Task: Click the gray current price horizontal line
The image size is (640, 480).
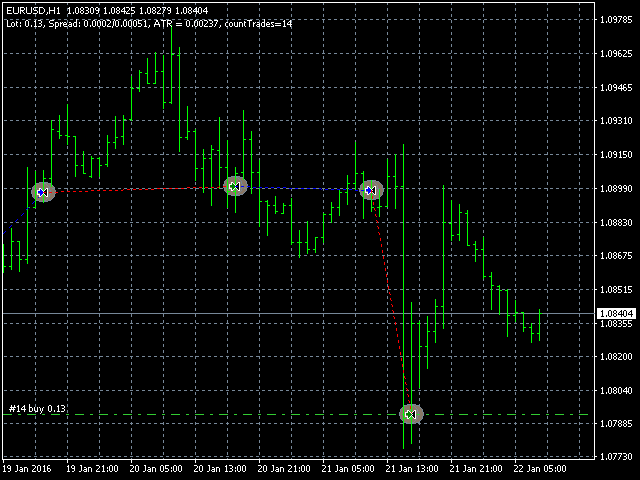Action: (x=299, y=313)
